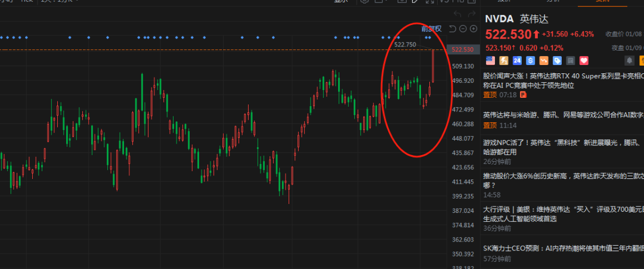Viewport: 644px width, 269px height.
Task: Click the 350.392 price axis label
Action: [x=463, y=254]
